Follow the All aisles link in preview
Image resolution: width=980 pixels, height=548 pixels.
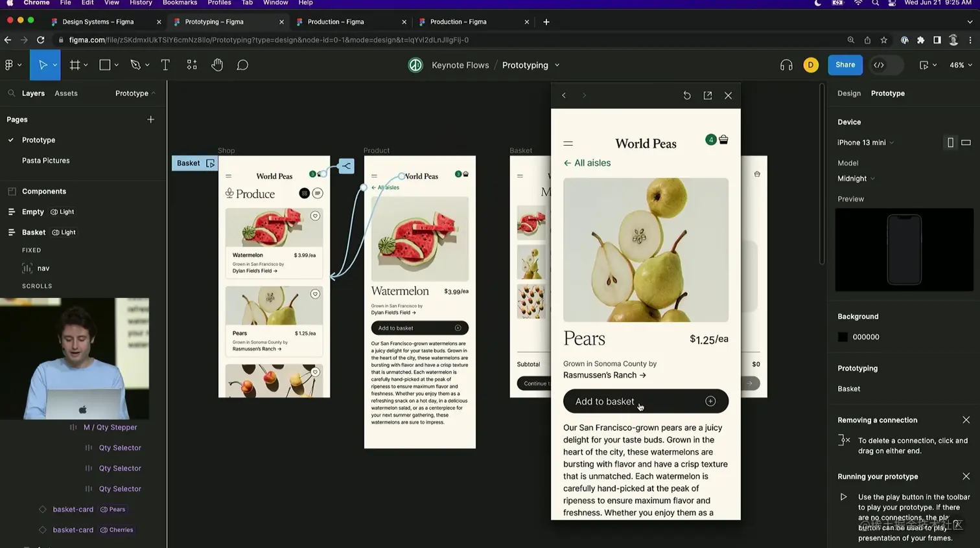pyautogui.click(x=587, y=163)
